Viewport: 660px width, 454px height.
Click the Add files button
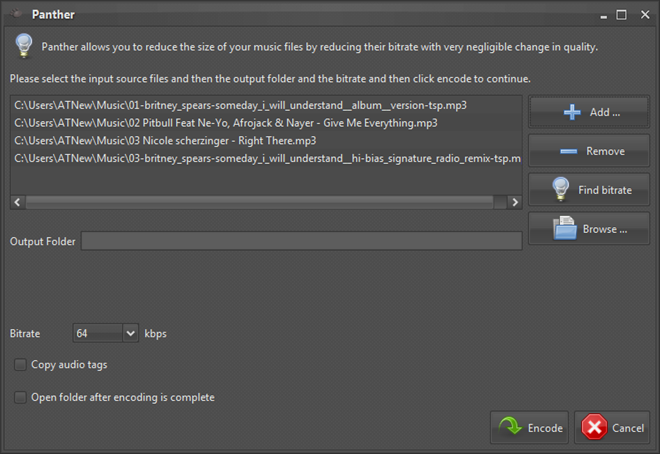(589, 112)
